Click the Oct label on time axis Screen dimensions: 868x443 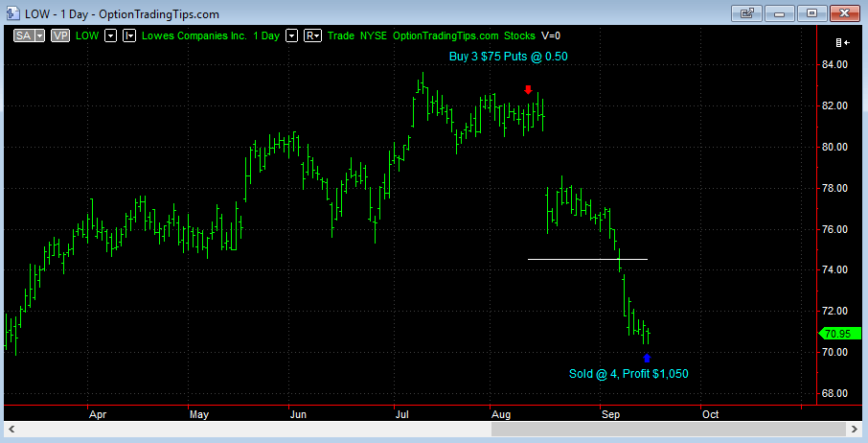[x=710, y=414]
